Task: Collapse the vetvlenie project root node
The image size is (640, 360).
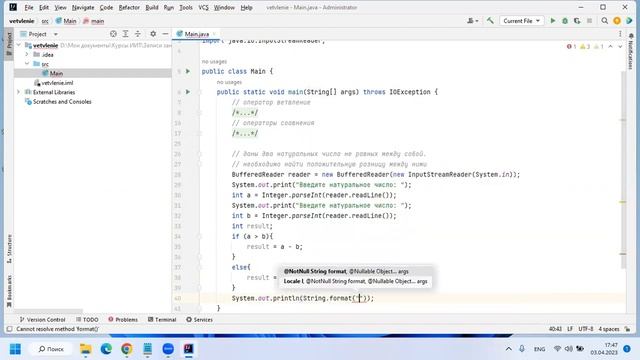Action: coord(19,45)
